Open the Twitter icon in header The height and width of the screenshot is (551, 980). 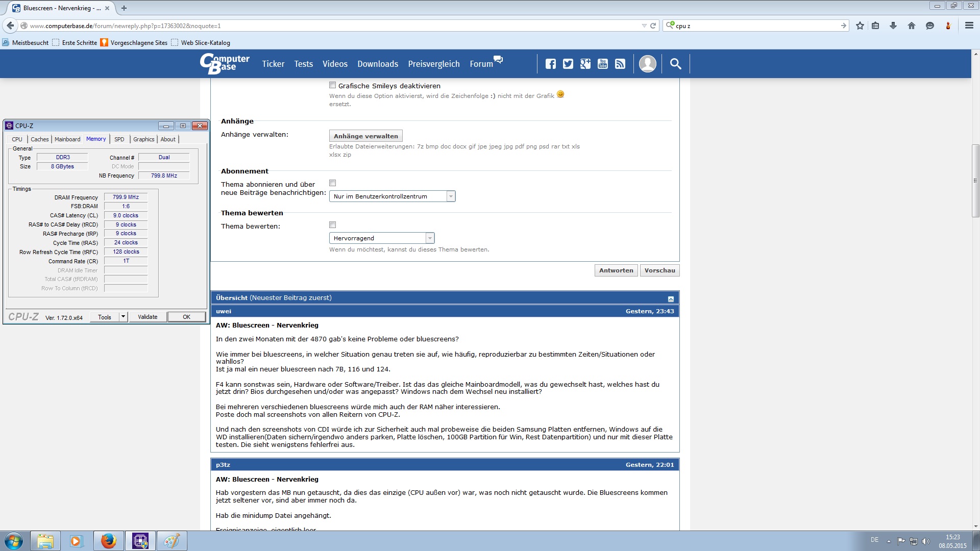[x=568, y=64]
